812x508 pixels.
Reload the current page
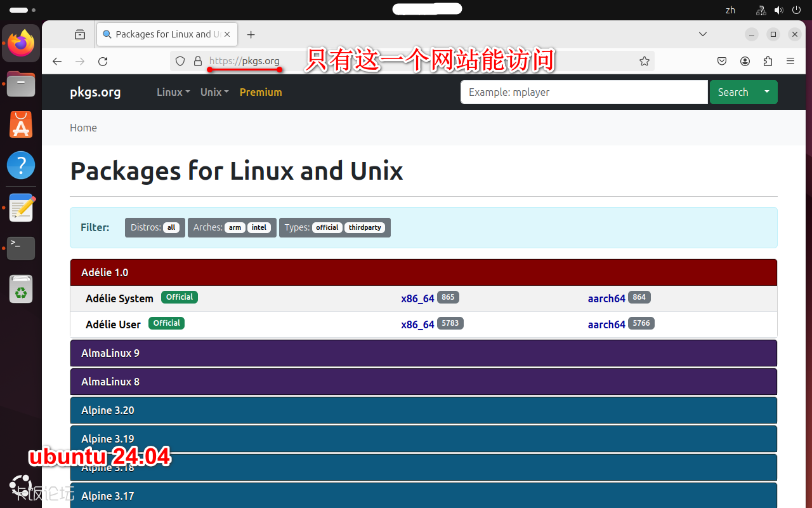(103, 61)
